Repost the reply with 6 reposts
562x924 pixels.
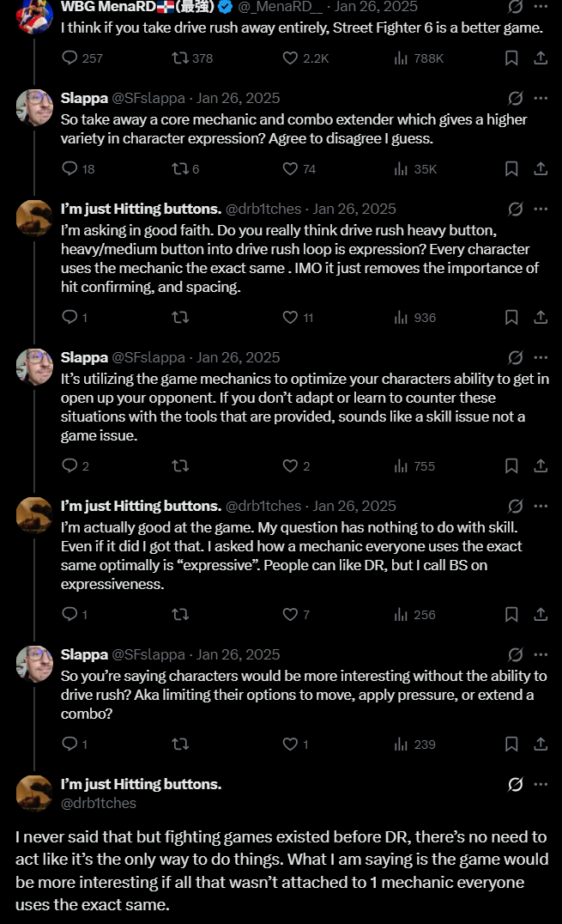point(185,169)
